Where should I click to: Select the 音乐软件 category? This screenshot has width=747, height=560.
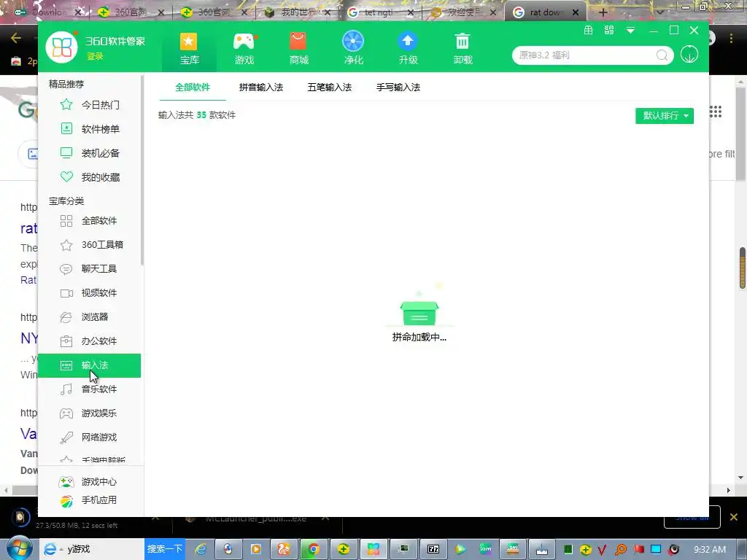point(90,389)
